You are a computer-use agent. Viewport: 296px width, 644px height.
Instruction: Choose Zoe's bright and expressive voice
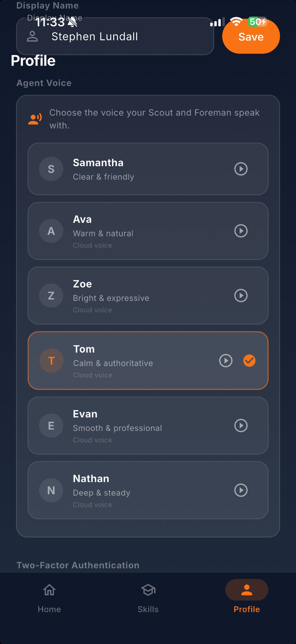click(x=129, y=296)
